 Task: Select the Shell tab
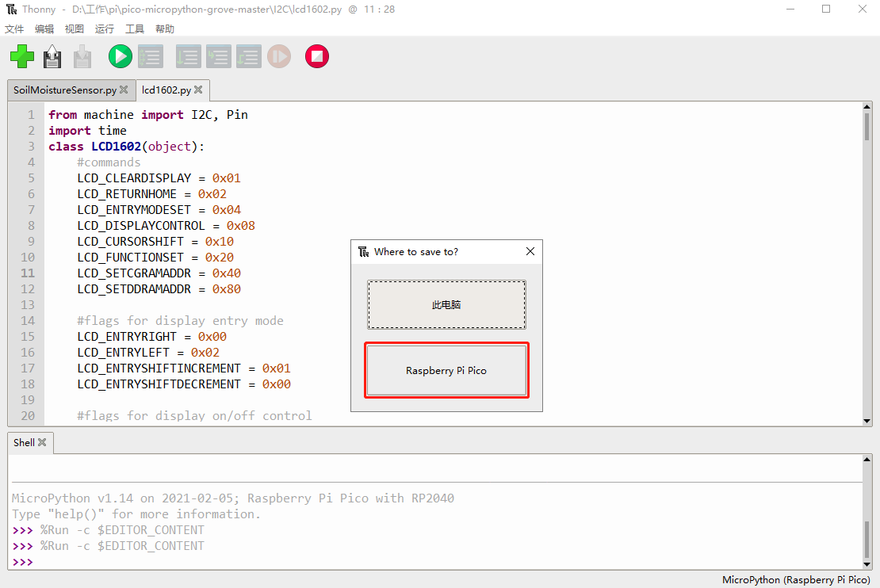24,442
